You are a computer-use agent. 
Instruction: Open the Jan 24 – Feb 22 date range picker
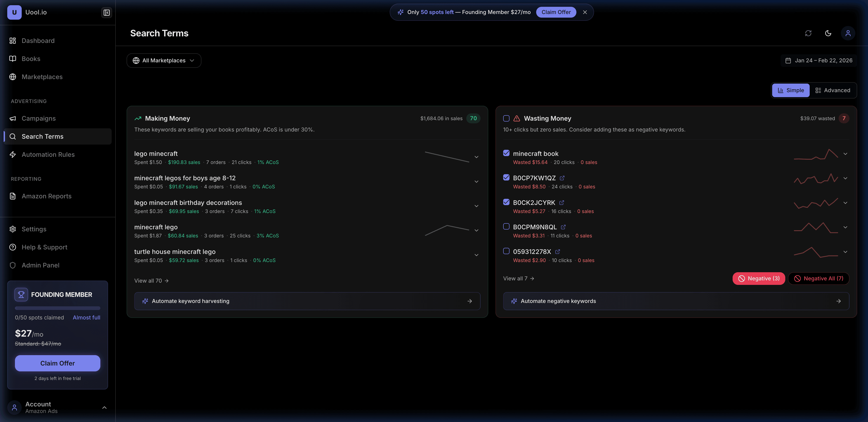click(818, 60)
